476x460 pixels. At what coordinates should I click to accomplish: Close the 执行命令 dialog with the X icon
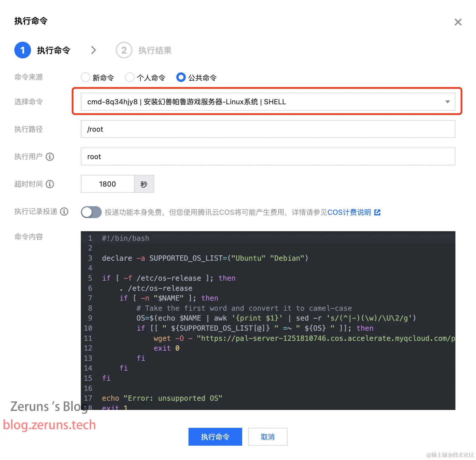(x=458, y=22)
